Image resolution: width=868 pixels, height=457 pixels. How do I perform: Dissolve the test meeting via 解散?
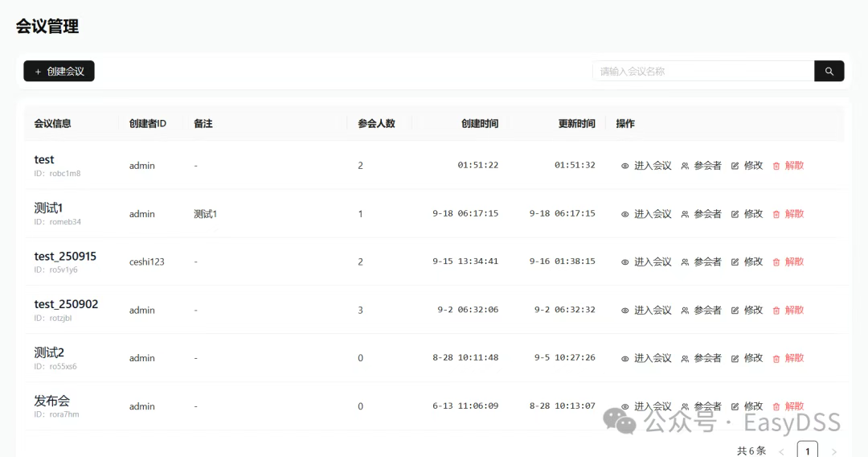point(788,165)
